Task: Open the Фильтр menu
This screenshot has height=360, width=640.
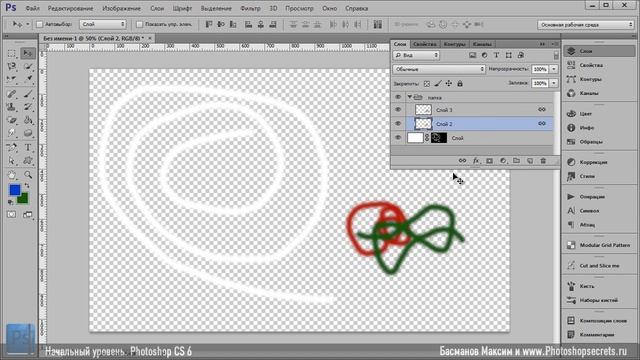Action: click(250, 8)
